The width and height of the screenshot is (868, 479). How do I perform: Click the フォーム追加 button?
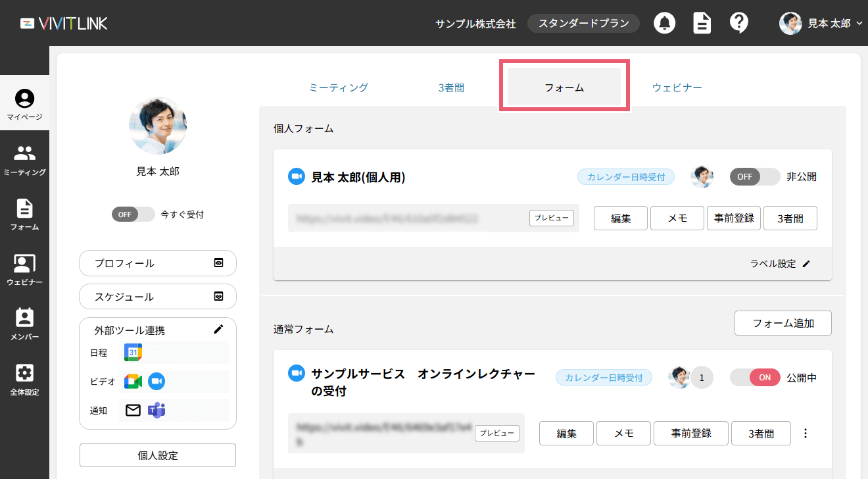[783, 323]
